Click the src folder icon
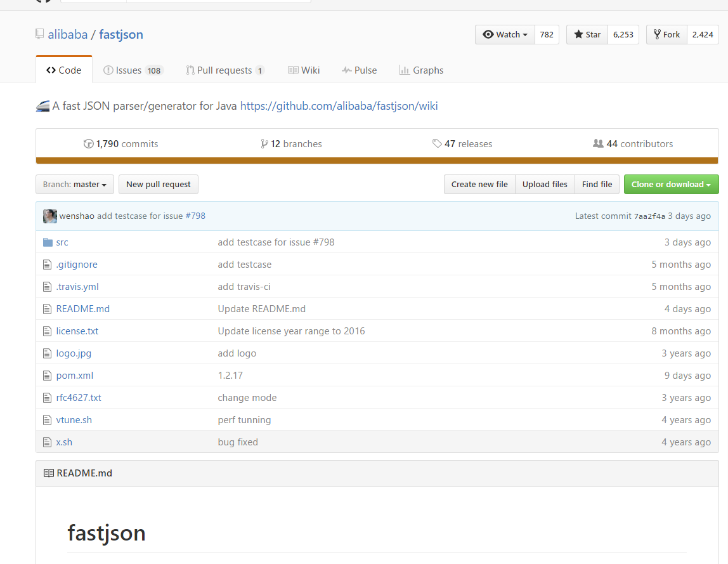 tap(48, 242)
